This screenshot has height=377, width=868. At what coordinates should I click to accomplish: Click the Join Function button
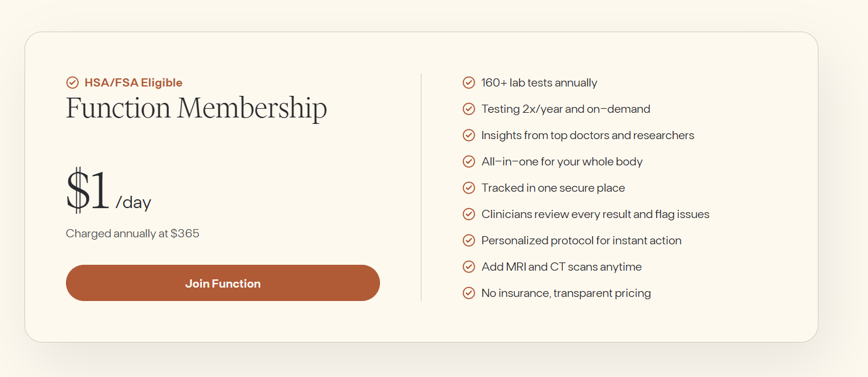(223, 283)
